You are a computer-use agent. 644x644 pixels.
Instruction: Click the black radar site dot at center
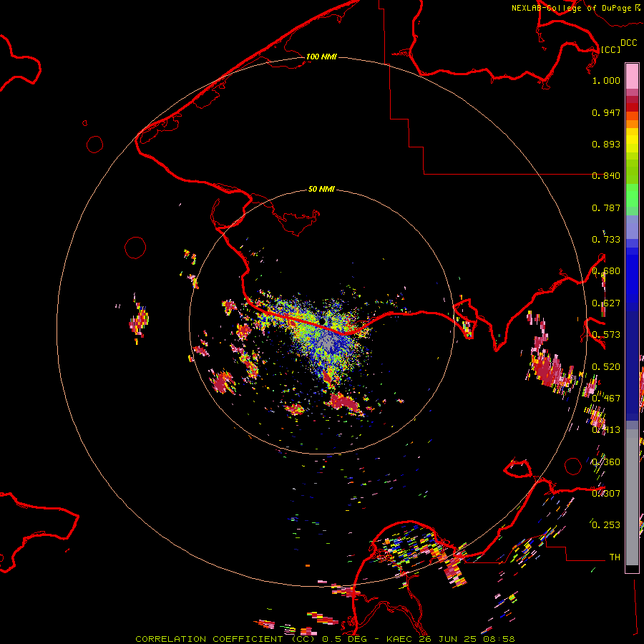pyautogui.click(x=323, y=321)
